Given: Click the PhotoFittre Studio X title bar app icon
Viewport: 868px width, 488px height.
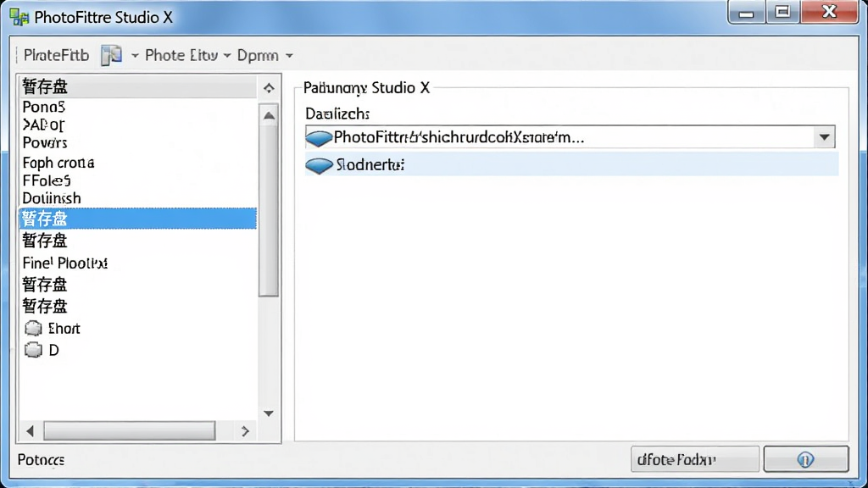Looking at the screenshot, I should click(19, 17).
